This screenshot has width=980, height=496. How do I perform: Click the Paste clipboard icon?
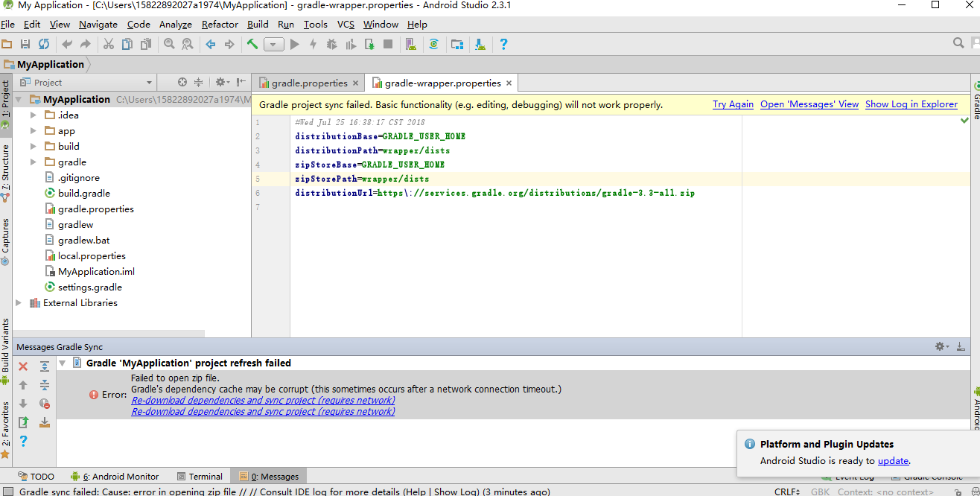146,45
